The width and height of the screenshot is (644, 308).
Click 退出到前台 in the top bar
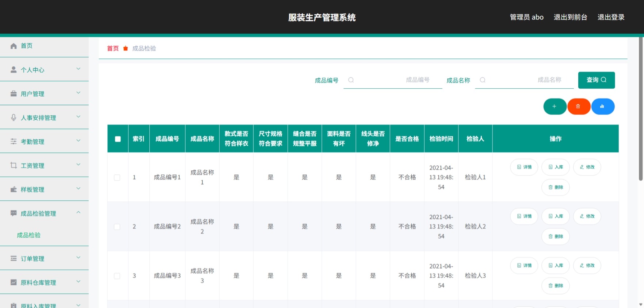570,17
